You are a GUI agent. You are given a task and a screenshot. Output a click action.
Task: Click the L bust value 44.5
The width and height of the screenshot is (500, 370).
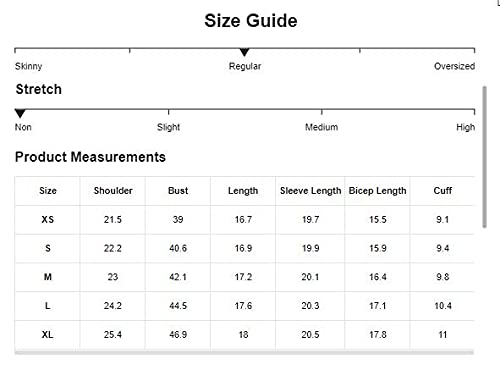pos(178,306)
